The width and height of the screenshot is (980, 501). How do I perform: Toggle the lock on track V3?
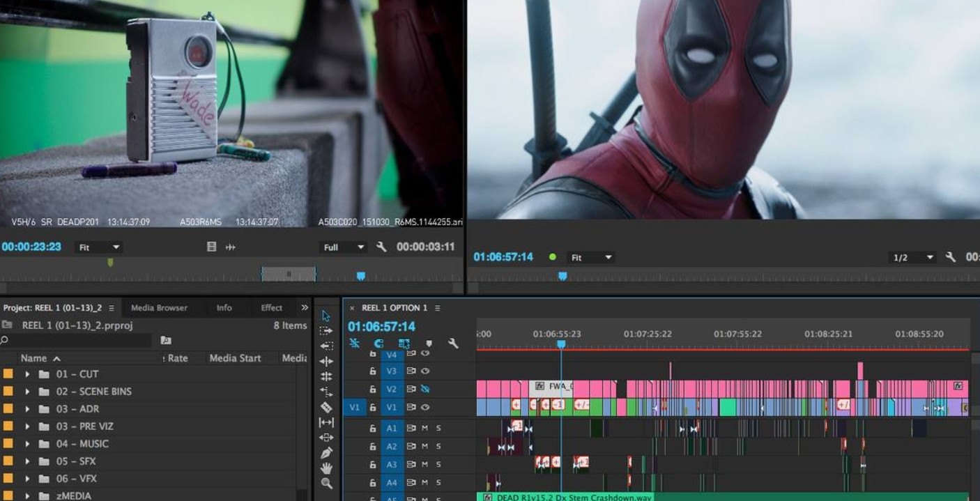click(x=373, y=371)
